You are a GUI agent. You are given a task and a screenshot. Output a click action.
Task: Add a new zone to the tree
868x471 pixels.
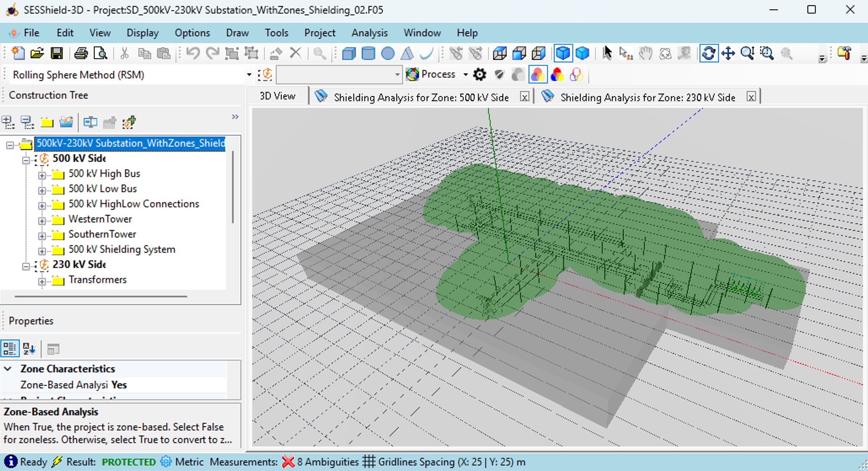point(129,122)
